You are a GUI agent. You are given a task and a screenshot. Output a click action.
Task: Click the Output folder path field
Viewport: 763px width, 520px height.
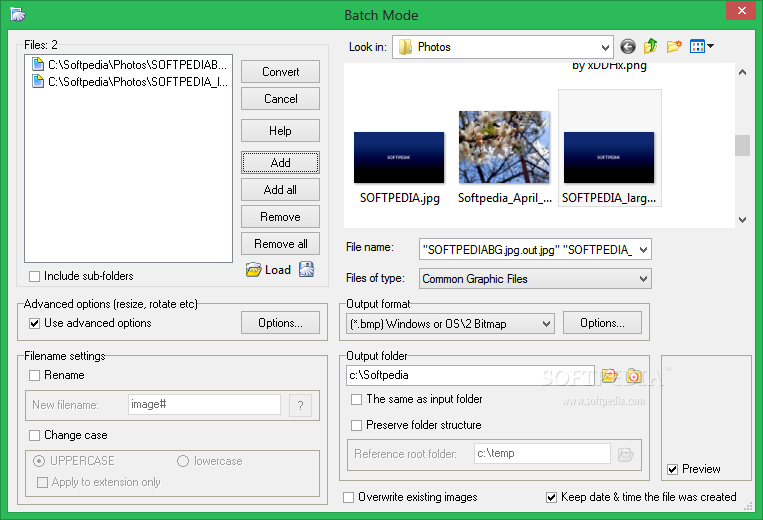click(x=471, y=376)
